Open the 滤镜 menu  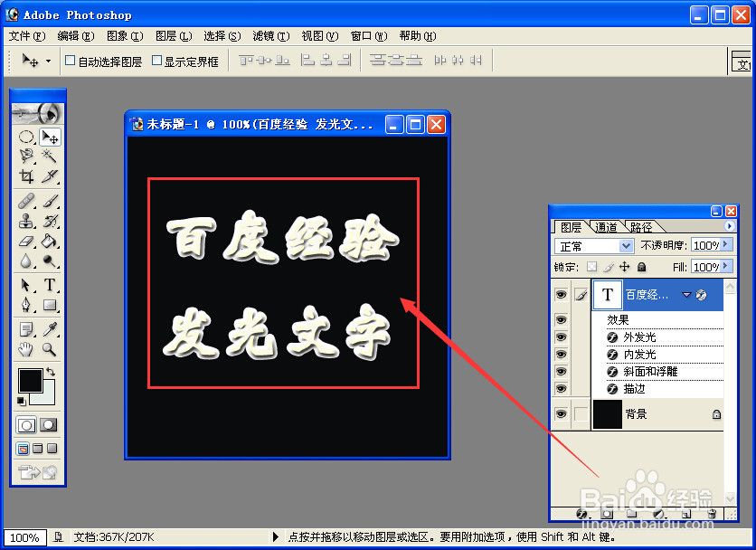269,36
